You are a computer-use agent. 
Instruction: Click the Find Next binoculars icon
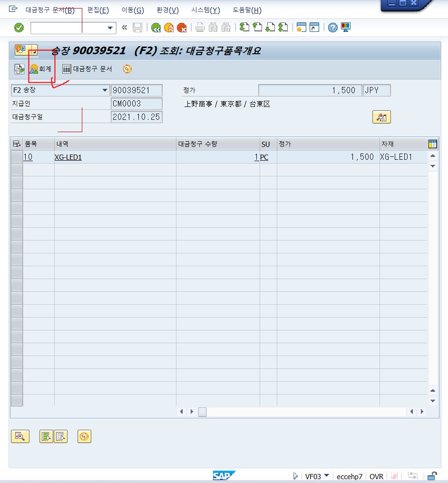click(x=226, y=28)
